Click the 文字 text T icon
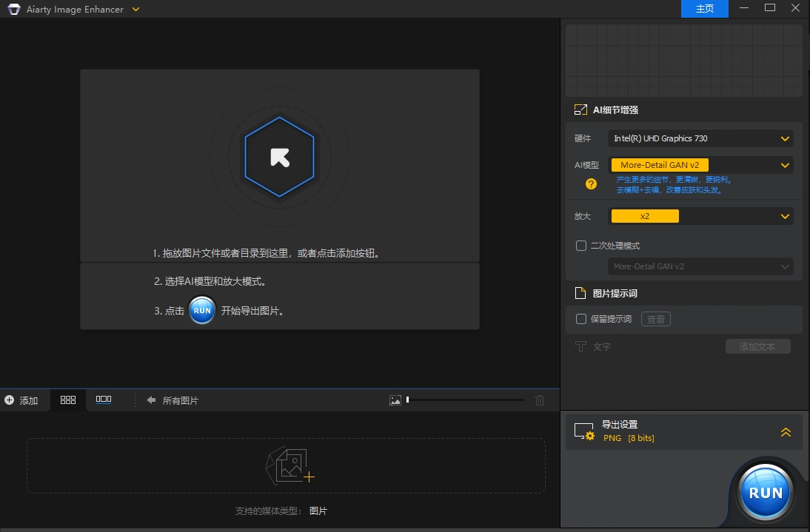The height and width of the screenshot is (532, 810). click(580, 346)
